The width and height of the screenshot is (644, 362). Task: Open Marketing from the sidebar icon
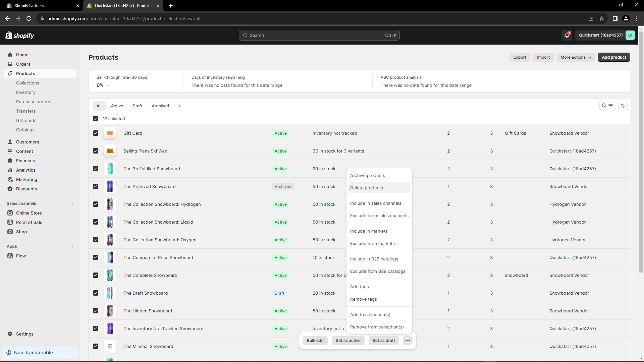pos(10,179)
